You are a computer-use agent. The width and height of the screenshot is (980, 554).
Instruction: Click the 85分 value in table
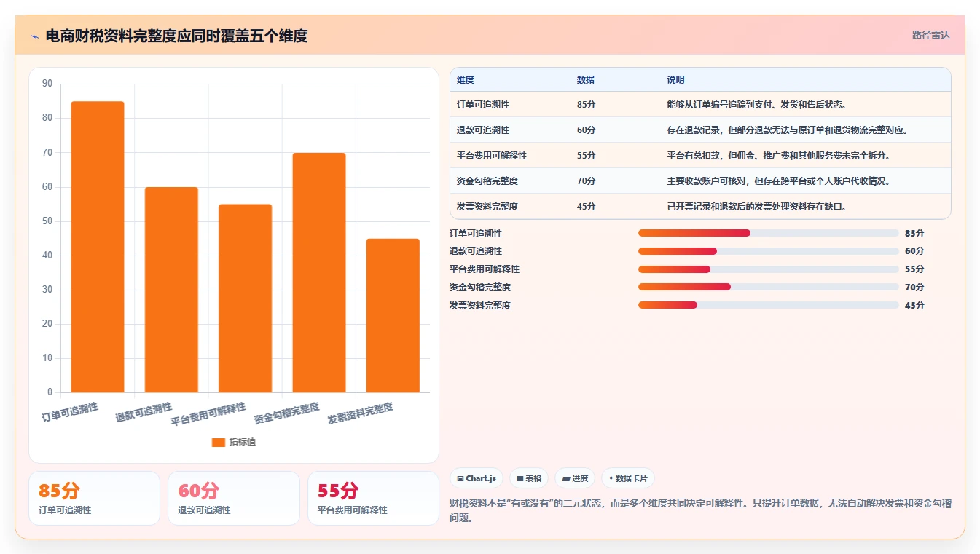[586, 105]
